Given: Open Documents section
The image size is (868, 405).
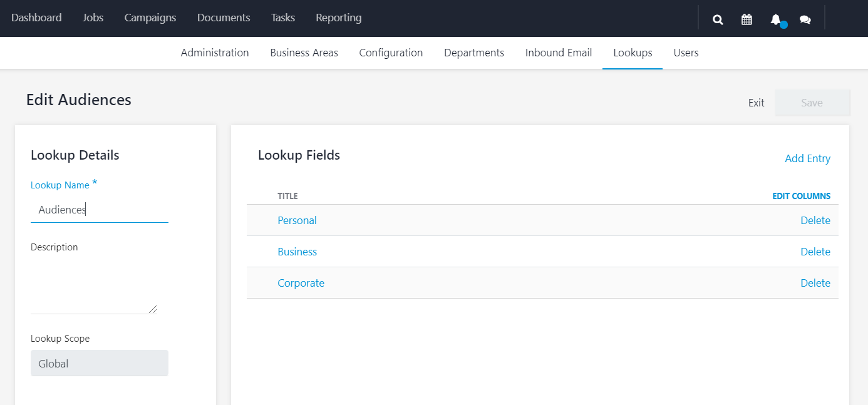Looking at the screenshot, I should click(224, 18).
